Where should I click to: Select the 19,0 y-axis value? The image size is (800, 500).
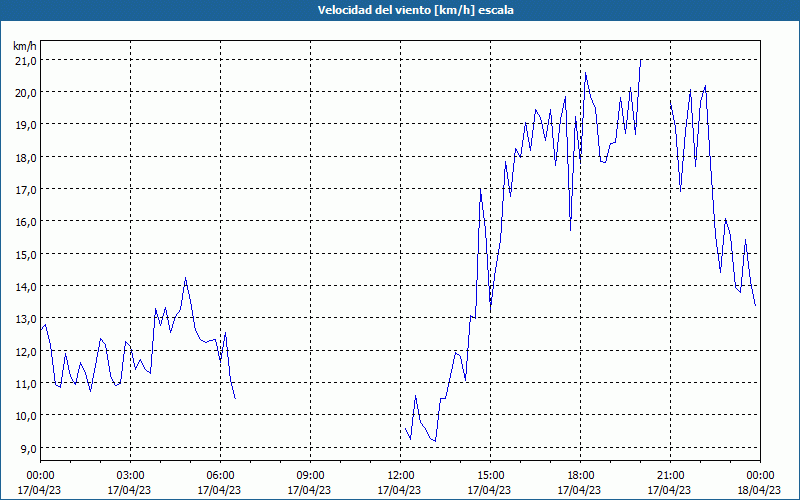pos(26,126)
